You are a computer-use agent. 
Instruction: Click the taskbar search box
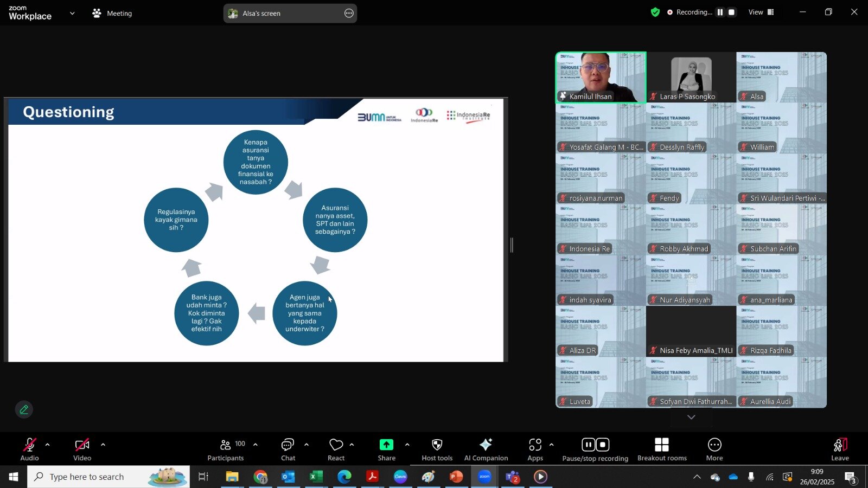(108, 477)
